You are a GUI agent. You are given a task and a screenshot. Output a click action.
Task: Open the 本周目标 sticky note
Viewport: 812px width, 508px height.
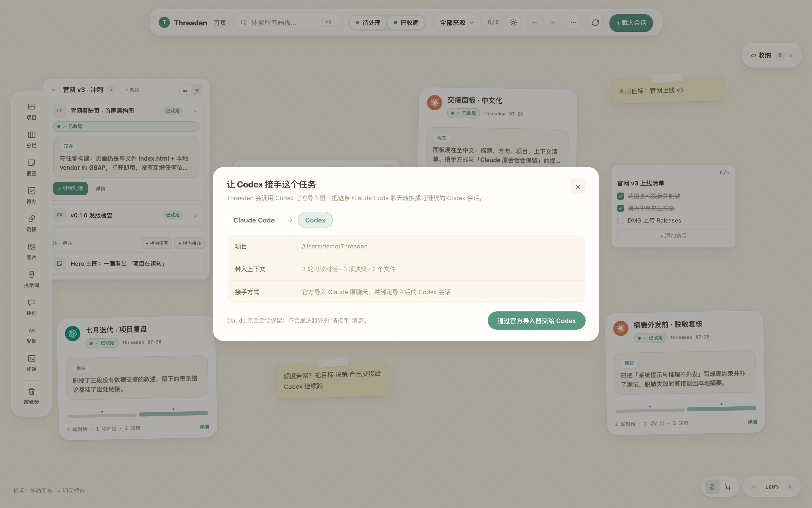pos(667,90)
